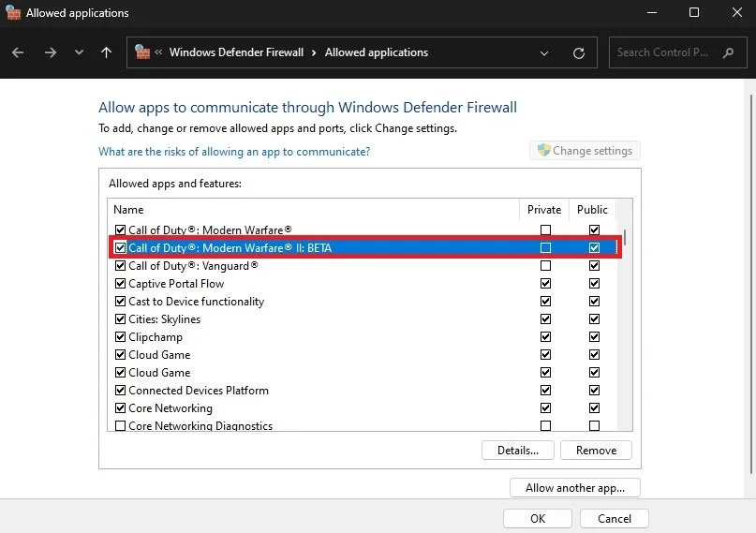Sort by Private column header
The image size is (756, 533).
pyautogui.click(x=544, y=210)
